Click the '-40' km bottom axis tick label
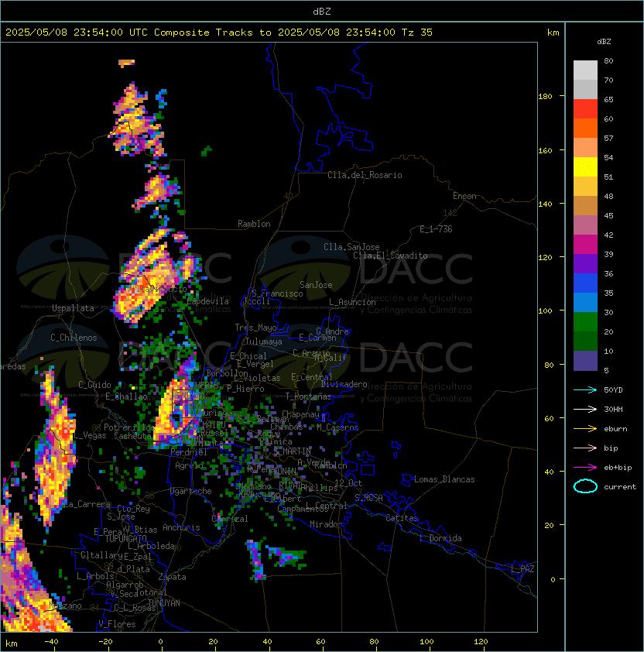The height and width of the screenshot is (652, 644). coord(51,642)
